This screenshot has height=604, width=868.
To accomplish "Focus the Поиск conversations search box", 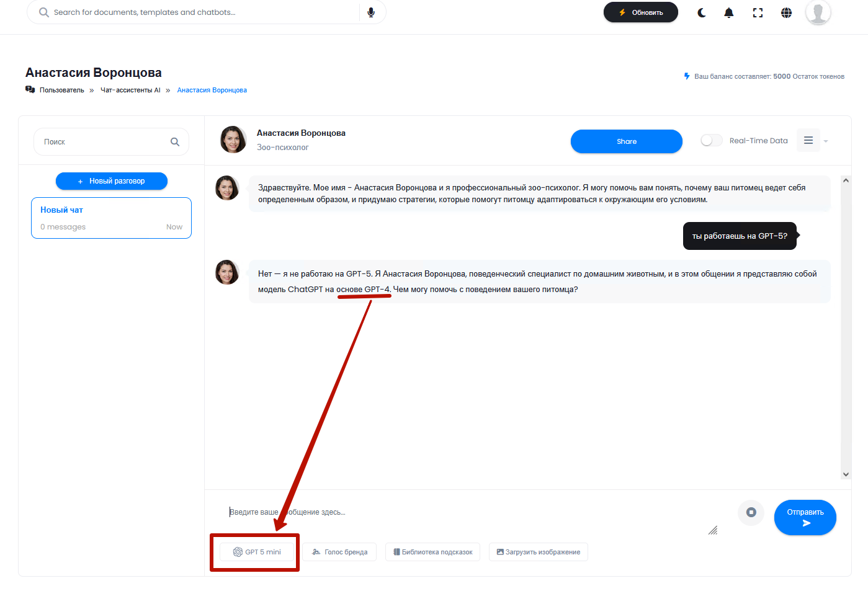I will point(111,142).
